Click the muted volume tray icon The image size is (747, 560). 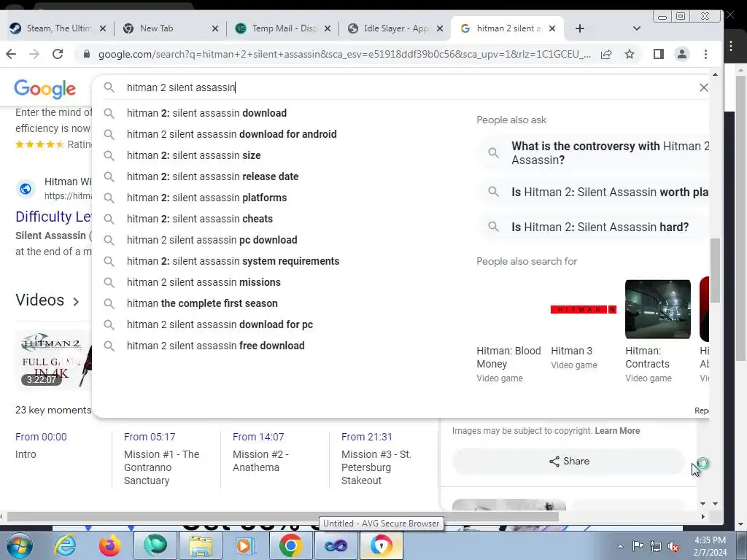coord(673,547)
